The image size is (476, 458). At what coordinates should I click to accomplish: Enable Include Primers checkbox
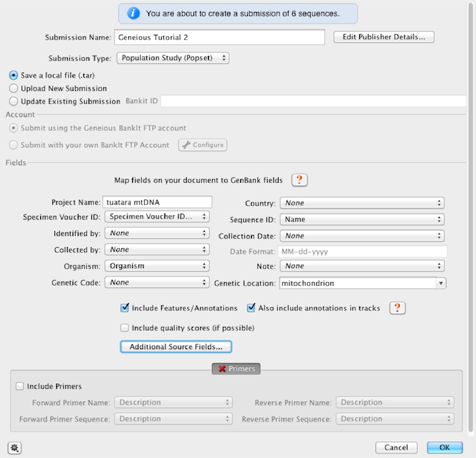[20, 386]
